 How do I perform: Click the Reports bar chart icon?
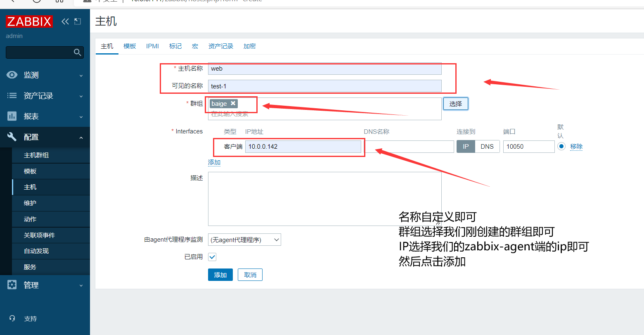pyautogui.click(x=12, y=116)
